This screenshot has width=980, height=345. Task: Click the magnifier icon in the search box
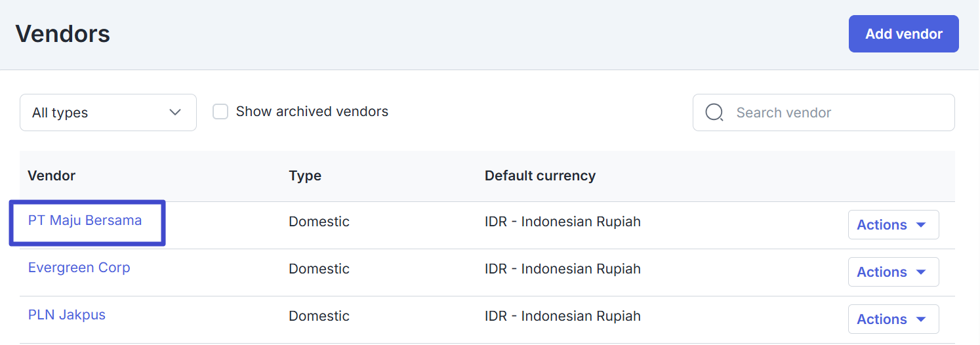714,113
